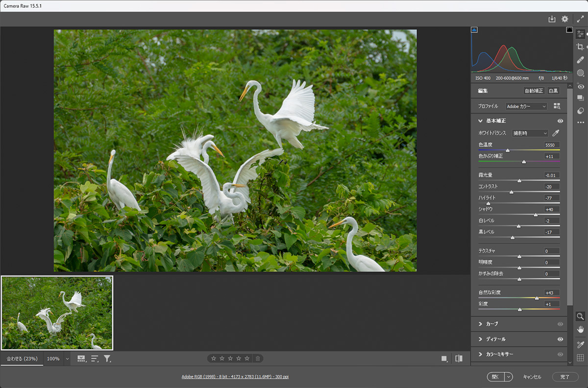
Task: Click the 色温度 slider handle
Action: (508, 150)
